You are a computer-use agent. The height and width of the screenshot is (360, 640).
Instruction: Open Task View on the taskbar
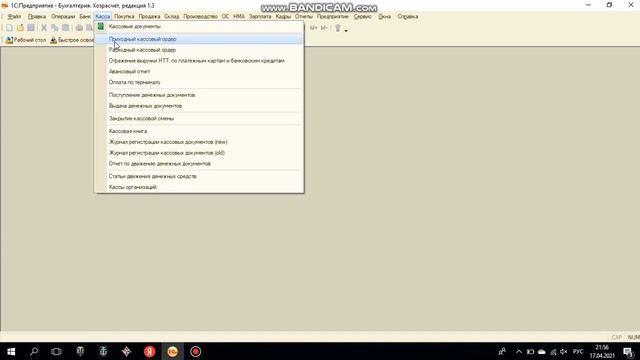click(x=56, y=351)
